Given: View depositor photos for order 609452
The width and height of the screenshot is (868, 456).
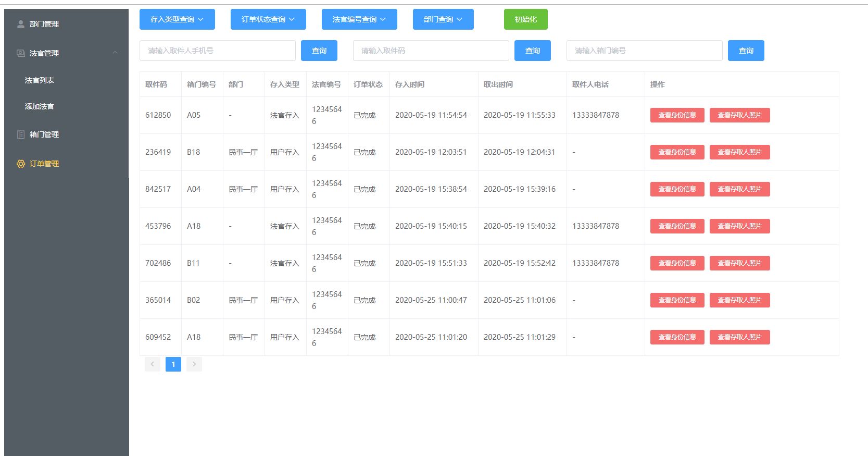Looking at the screenshot, I should click(739, 337).
